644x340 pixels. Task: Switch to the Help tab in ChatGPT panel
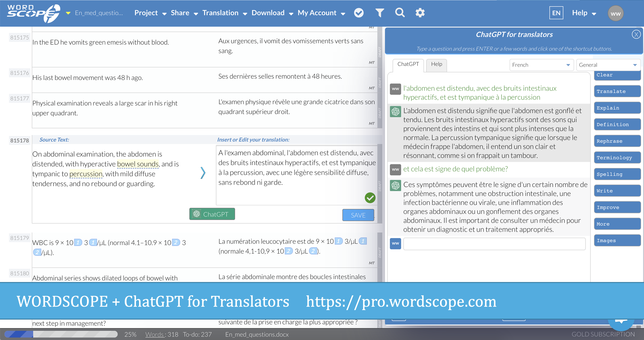436,65
